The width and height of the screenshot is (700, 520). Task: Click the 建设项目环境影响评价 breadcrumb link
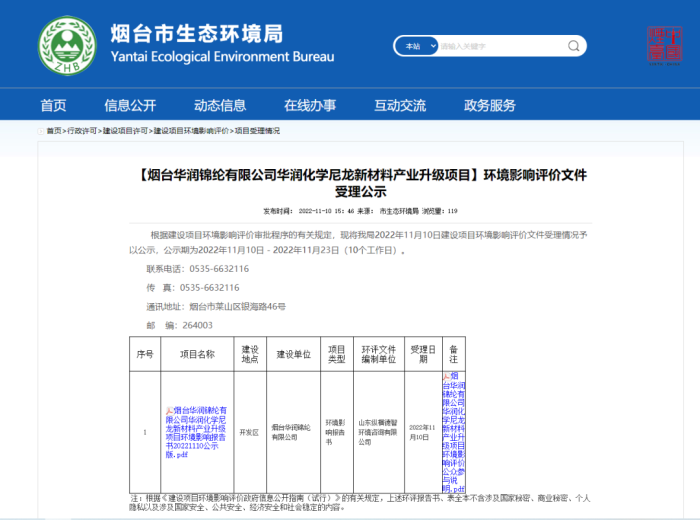[x=190, y=131]
